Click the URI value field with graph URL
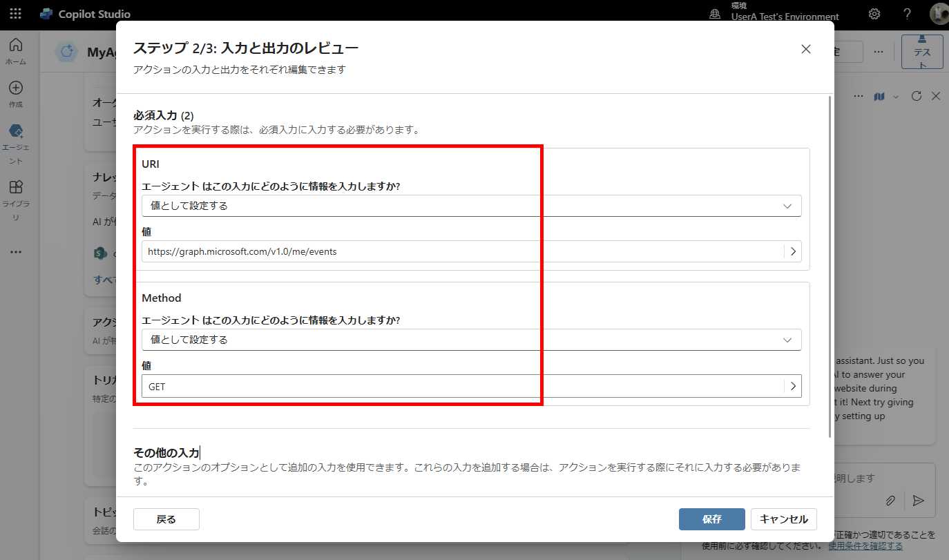 click(461, 252)
